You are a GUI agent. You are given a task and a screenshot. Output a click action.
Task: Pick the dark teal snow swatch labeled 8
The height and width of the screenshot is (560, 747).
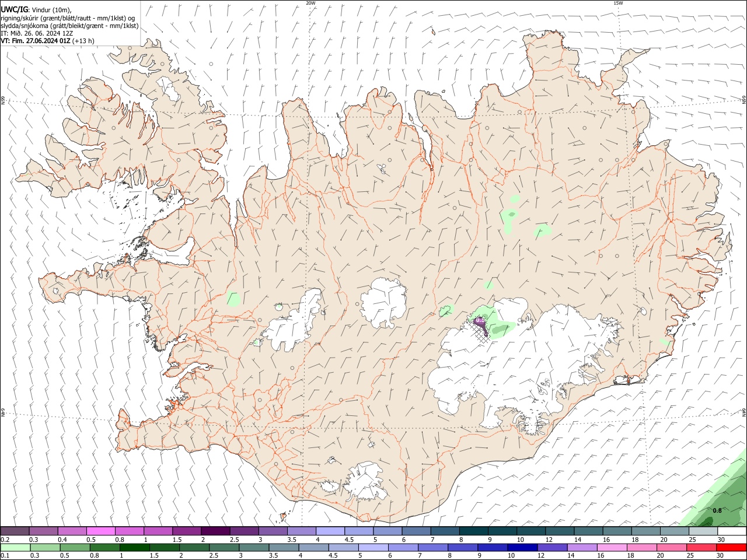click(x=473, y=531)
